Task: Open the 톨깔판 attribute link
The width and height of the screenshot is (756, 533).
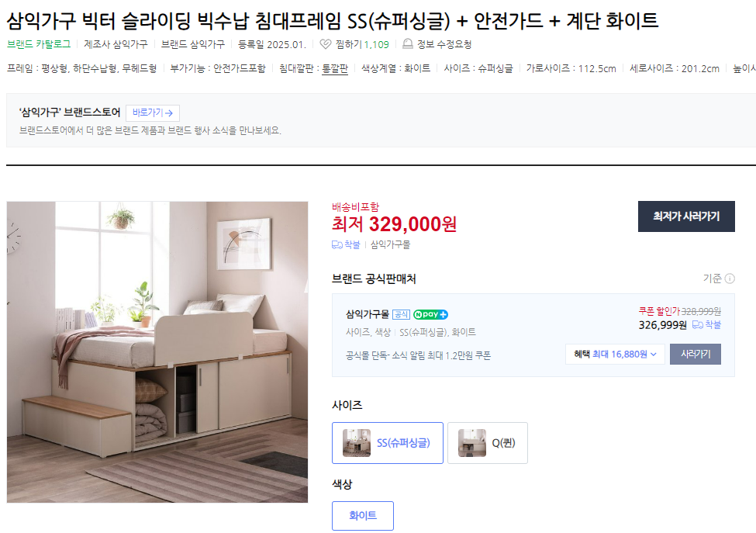Action: (335, 68)
